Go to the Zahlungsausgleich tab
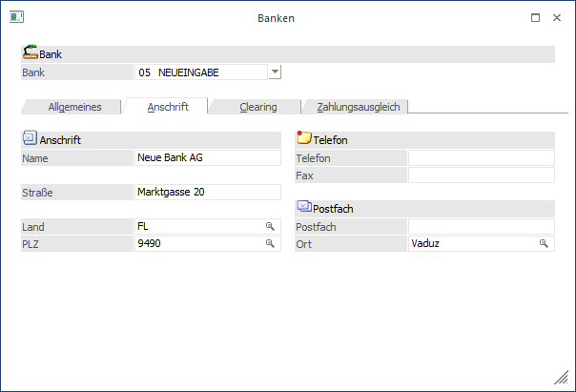This screenshot has width=576, height=392. click(358, 107)
